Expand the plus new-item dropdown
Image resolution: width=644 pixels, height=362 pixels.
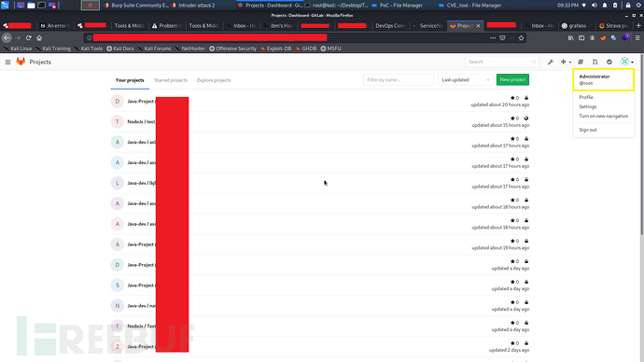(x=566, y=62)
